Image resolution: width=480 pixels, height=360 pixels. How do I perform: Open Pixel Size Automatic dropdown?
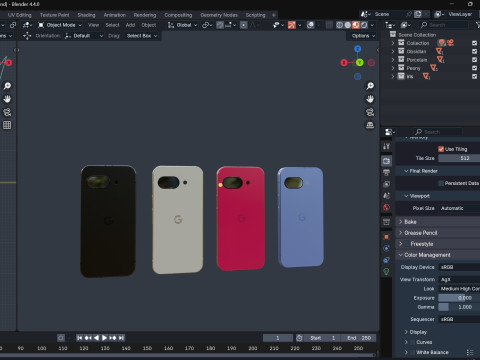click(459, 208)
